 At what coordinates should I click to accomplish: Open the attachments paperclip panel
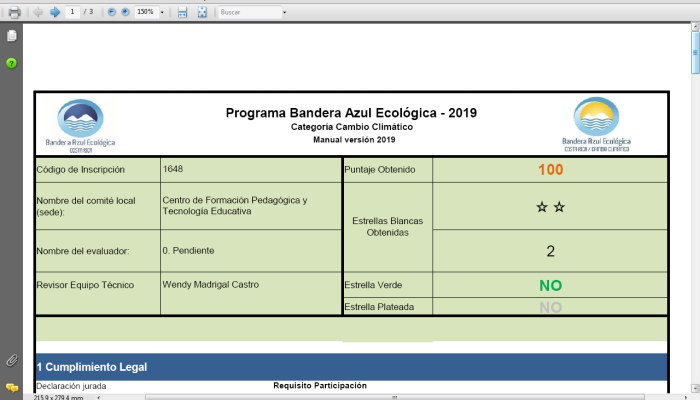coord(12,359)
